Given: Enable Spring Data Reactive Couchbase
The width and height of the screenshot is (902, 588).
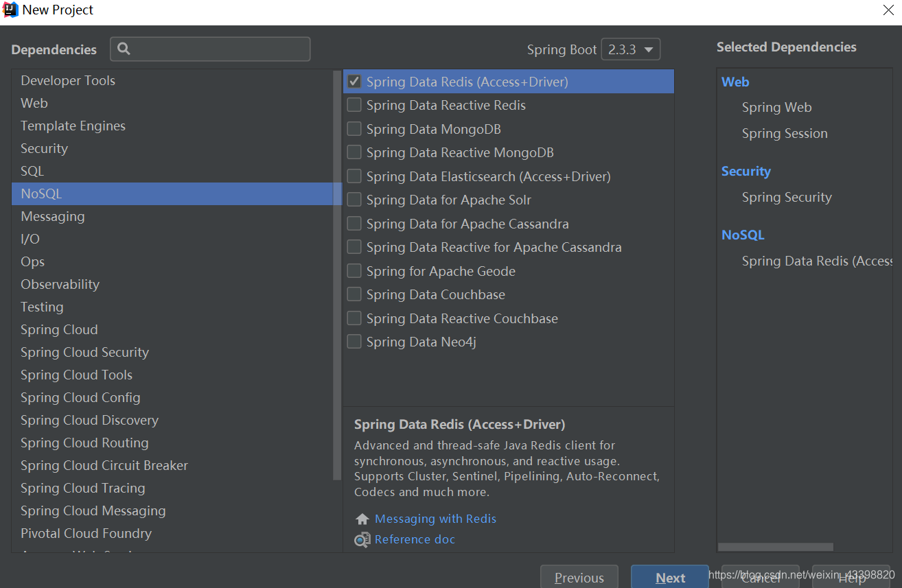Looking at the screenshot, I should coord(354,318).
